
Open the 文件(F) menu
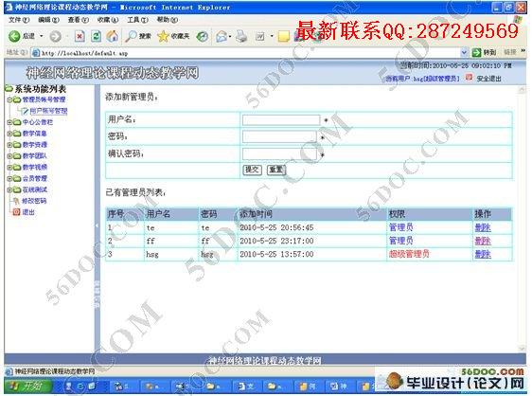coord(19,20)
